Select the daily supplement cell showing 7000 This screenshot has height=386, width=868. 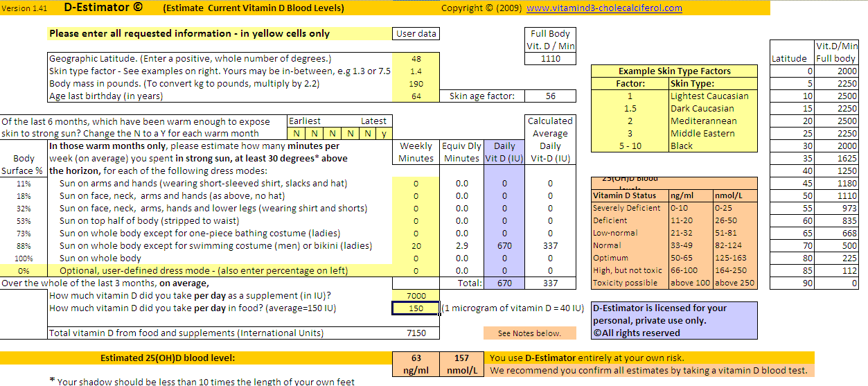pyautogui.click(x=416, y=296)
